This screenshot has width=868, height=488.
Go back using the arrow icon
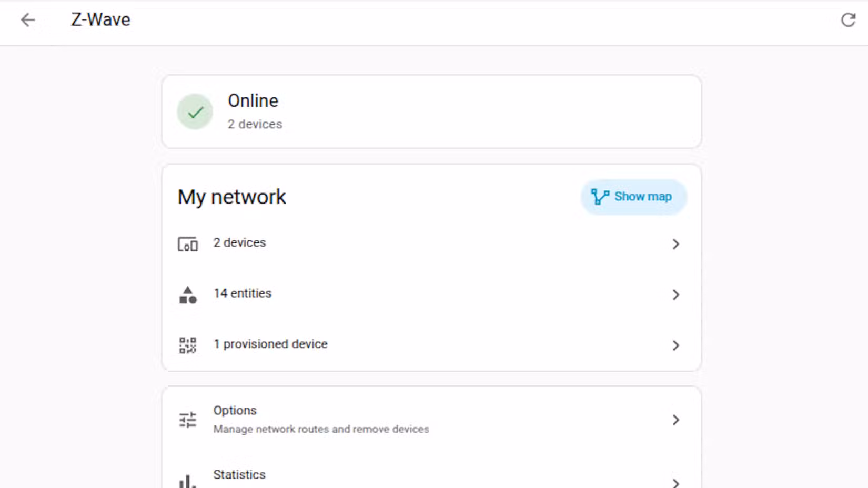click(28, 20)
